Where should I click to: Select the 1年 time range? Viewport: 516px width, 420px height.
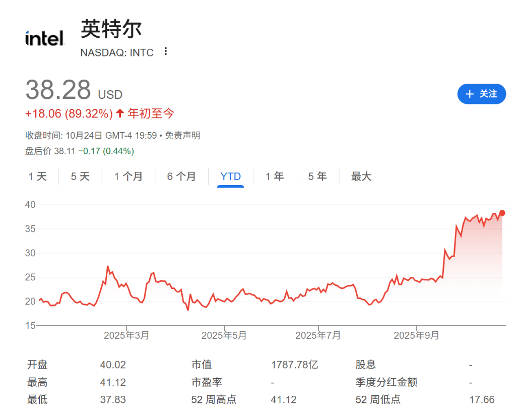(274, 176)
